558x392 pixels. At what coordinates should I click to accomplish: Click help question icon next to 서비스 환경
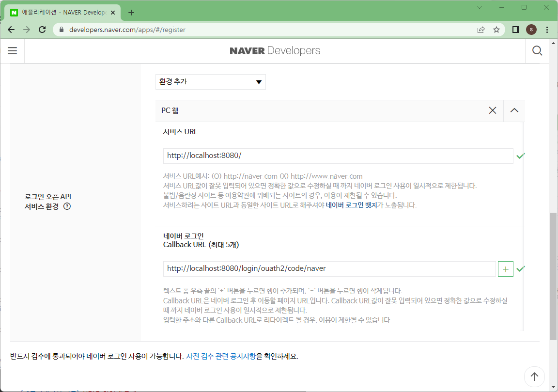(x=67, y=206)
